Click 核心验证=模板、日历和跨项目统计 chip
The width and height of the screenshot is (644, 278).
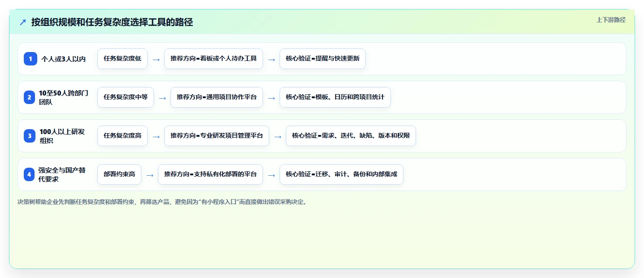pyautogui.click(x=335, y=97)
